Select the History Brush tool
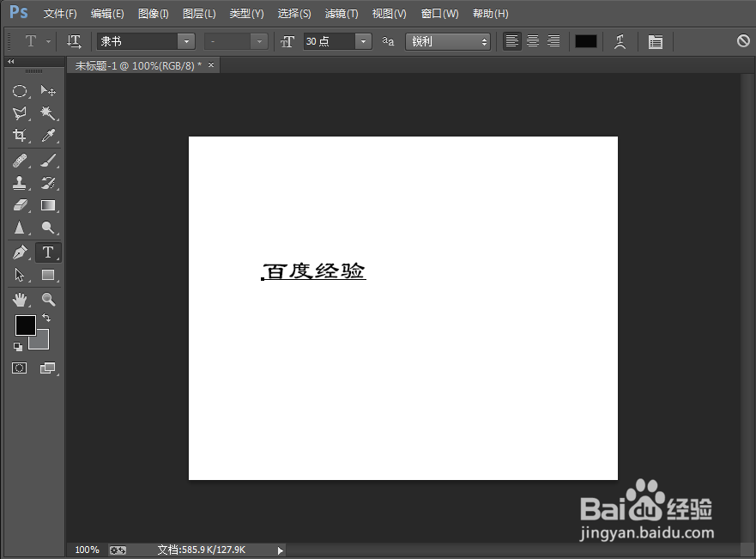Screen dimensions: 756x559 [48, 183]
